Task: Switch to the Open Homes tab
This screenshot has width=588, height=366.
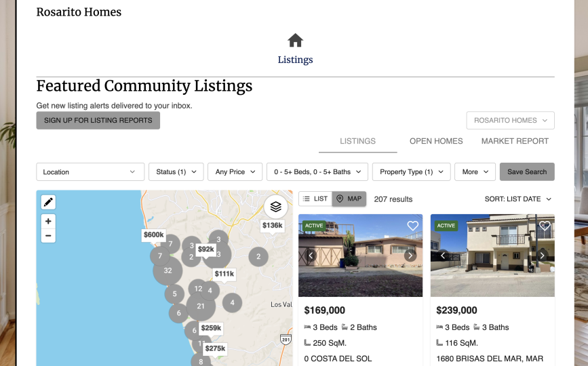Action: pyautogui.click(x=436, y=141)
